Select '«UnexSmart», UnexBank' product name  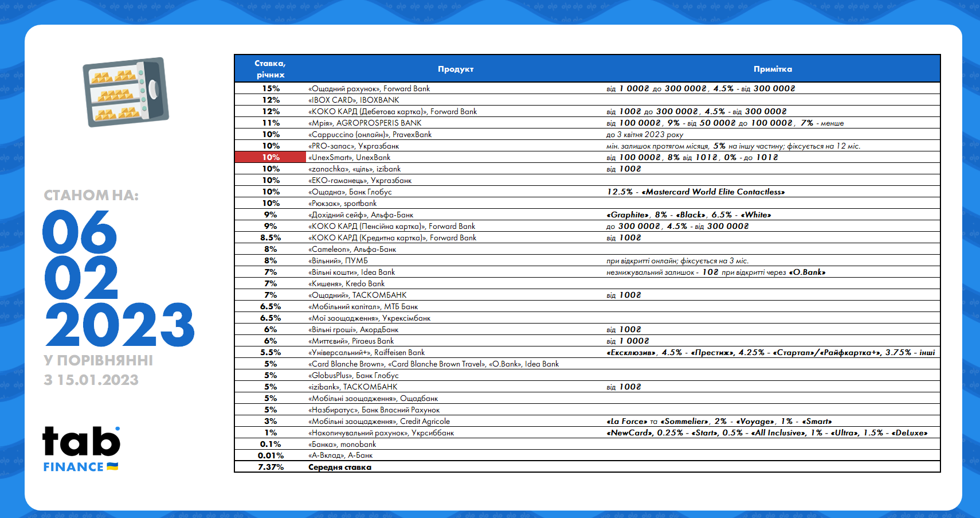(350, 157)
